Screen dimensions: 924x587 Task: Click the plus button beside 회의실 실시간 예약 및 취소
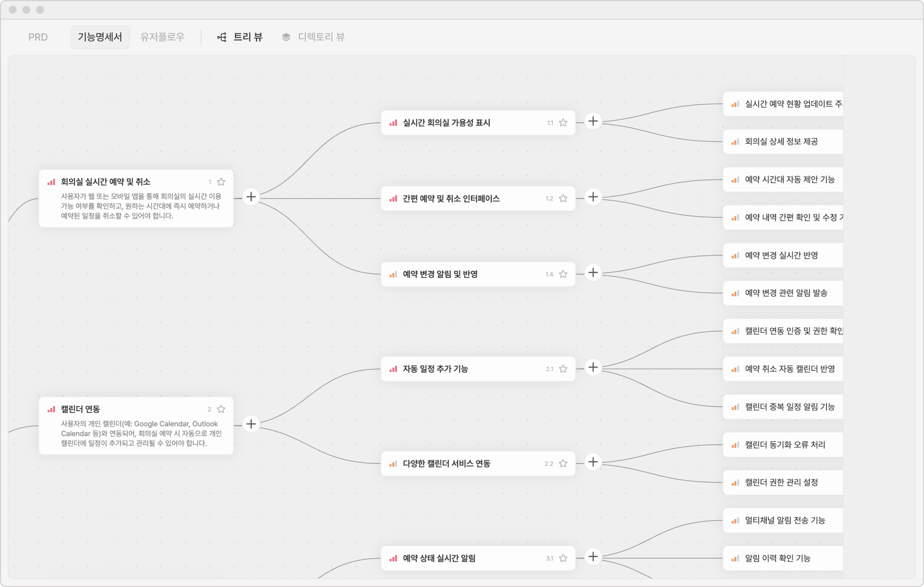click(x=251, y=197)
